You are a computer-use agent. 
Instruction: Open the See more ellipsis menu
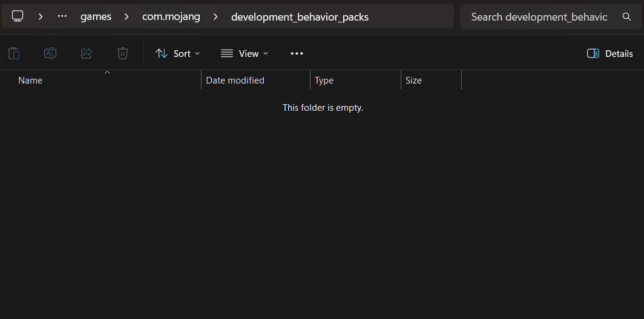pos(297,53)
